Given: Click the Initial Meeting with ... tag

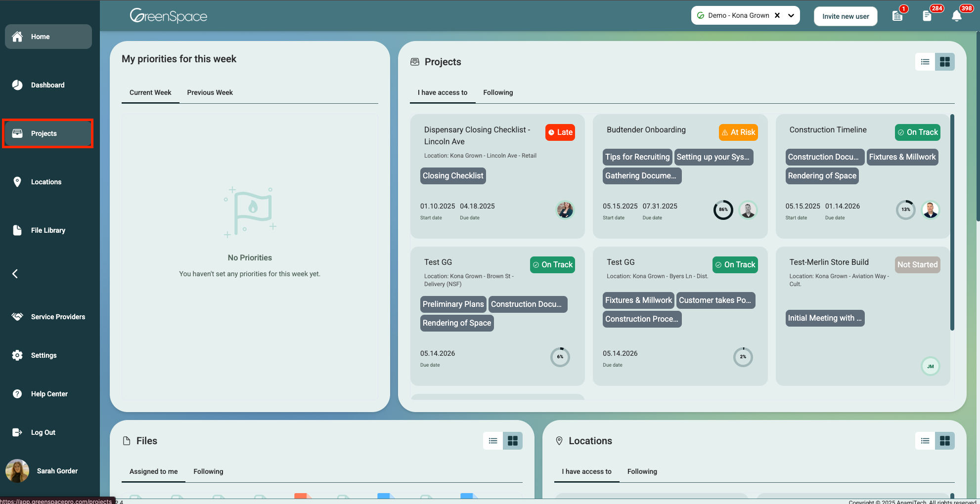Looking at the screenshot, I should click(x=825, y=318).
